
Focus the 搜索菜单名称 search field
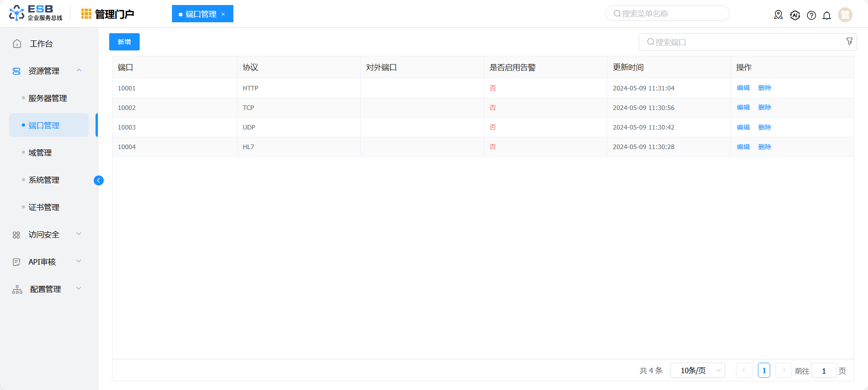point(667,14)
